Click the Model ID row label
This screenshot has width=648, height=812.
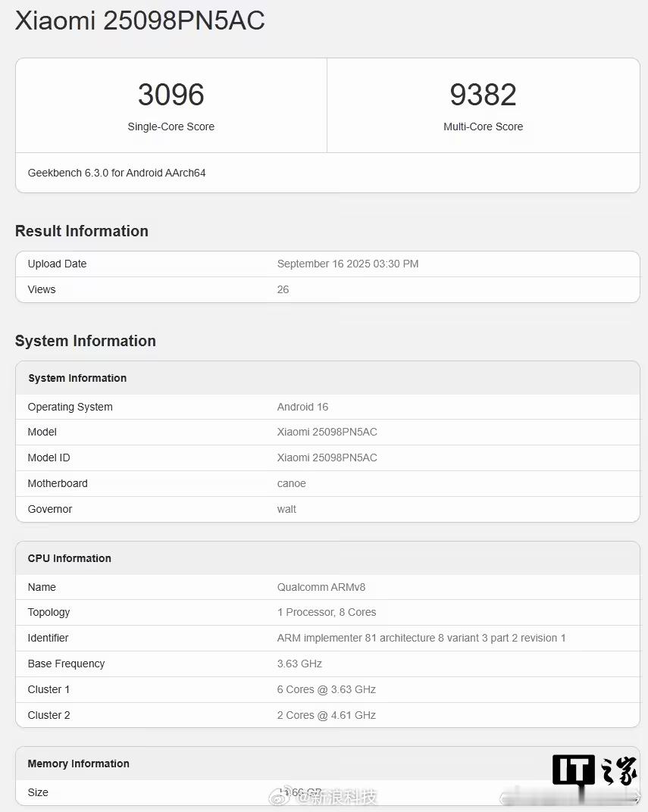[49, 458]
